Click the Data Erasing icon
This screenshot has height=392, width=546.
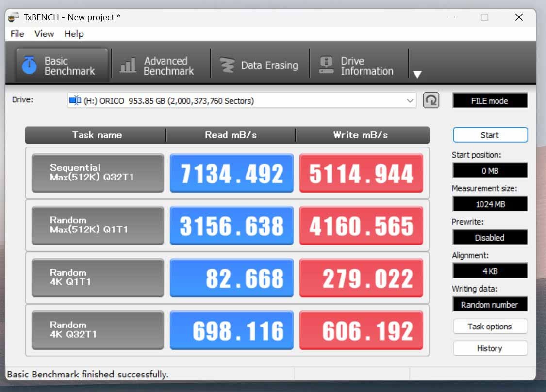click(227, 65)
